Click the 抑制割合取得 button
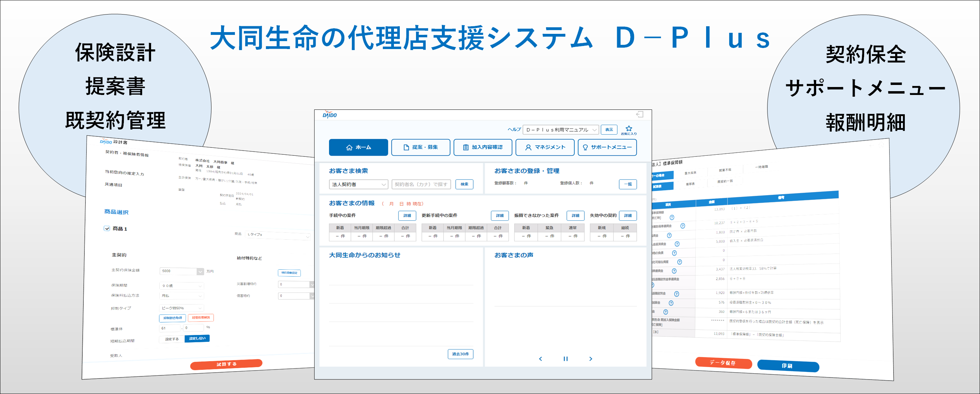 point(173,318)
